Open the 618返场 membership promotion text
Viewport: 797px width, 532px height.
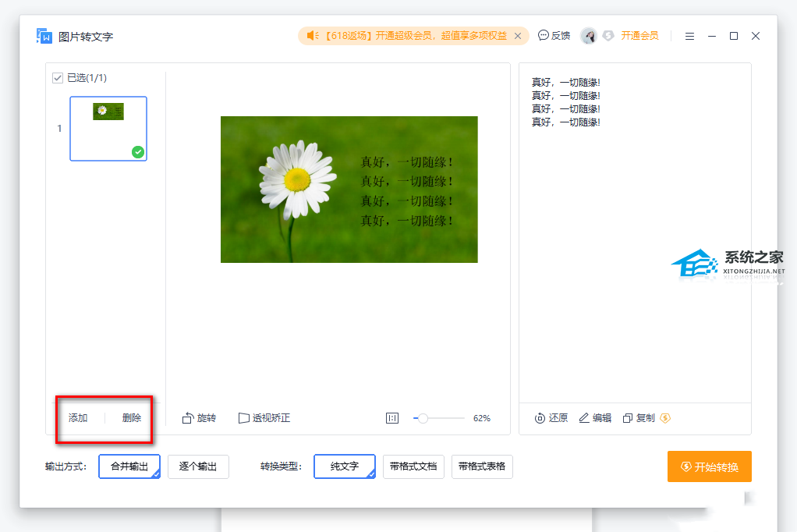tap(416, 36)
